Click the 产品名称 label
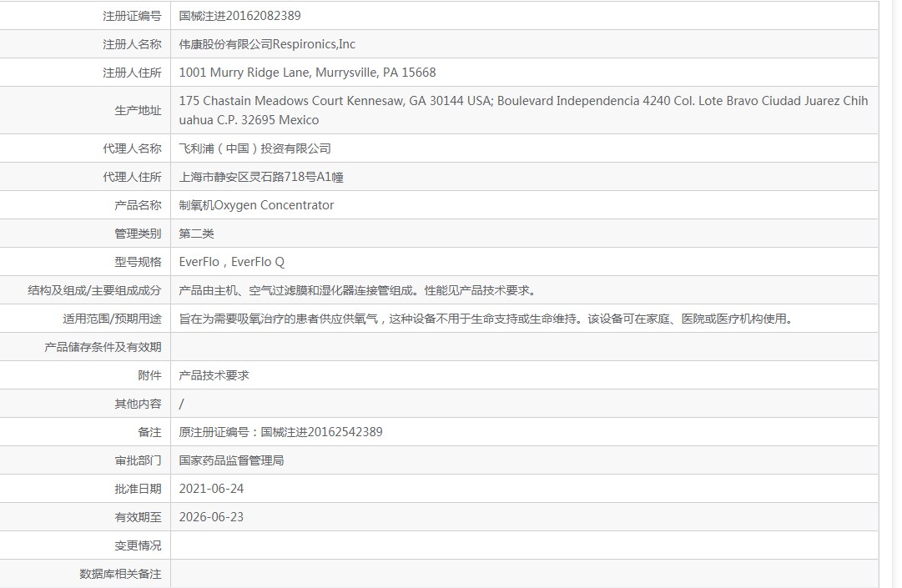 tap(138, 204)
